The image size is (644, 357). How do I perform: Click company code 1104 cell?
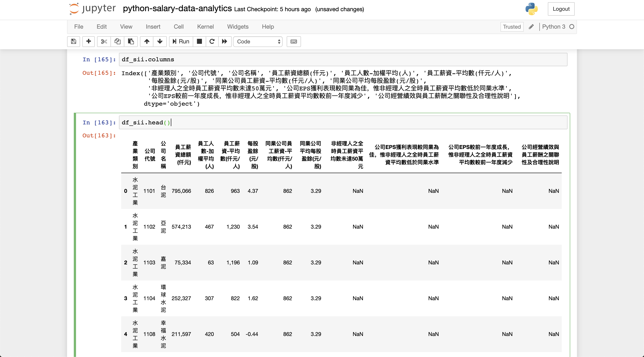click(149, 298)
